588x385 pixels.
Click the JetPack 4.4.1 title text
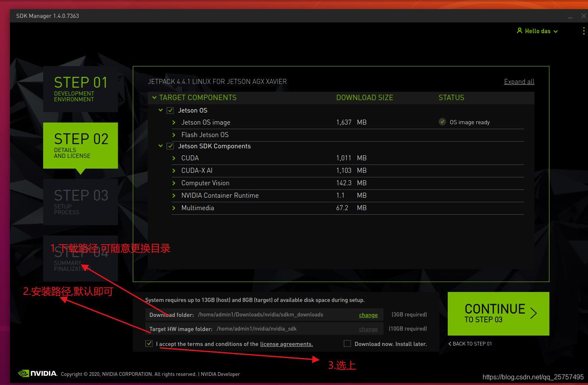coord(217,81)
